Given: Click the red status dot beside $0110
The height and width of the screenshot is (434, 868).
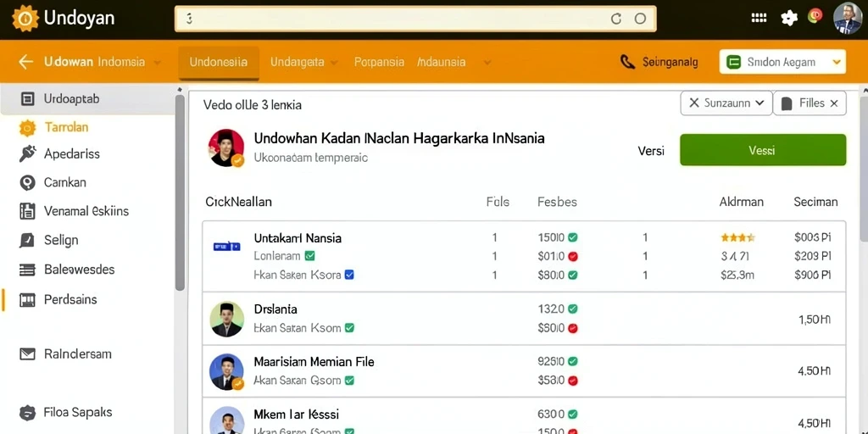Looking at the screenshot, I should pos(573,256).
